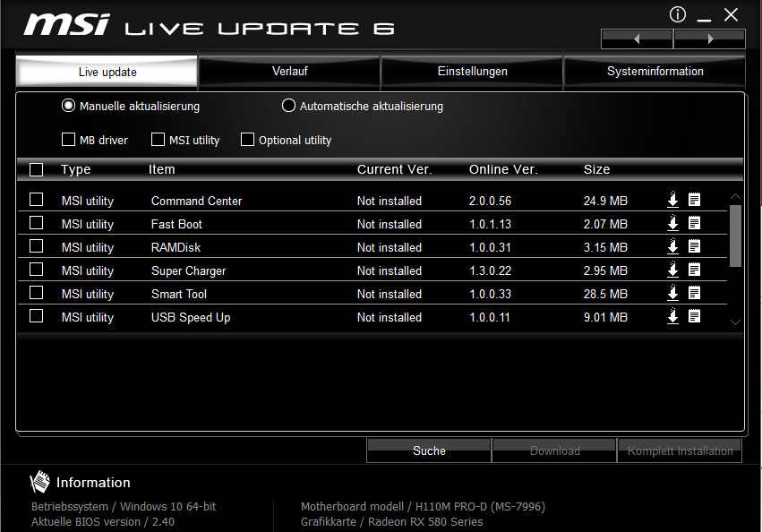Screen dimensions: 762x532
Task: Click the Super Charger download icon
Action: 672,270
